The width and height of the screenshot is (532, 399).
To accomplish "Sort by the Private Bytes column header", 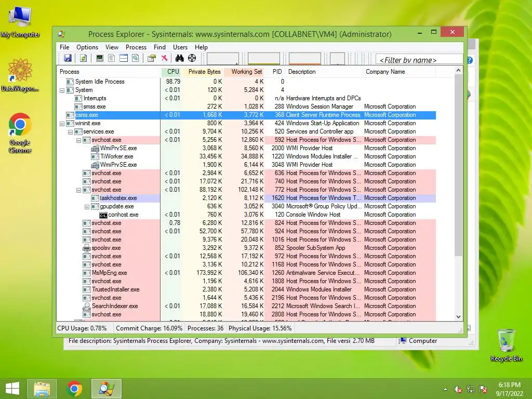I will coord(203,72).
